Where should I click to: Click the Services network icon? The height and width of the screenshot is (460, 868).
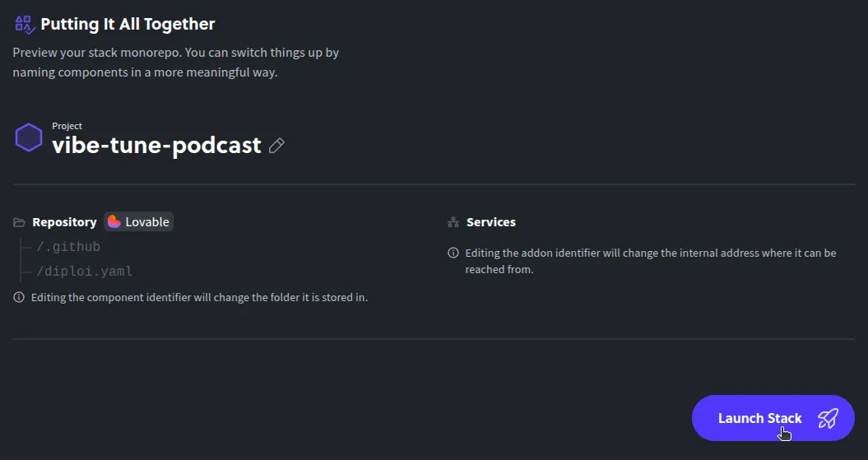click(453, 222)
